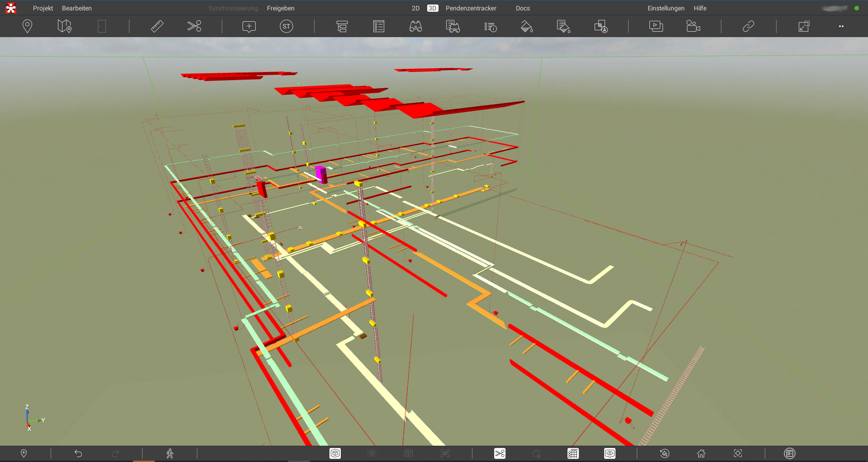Open the two-dot overflow menu
Image resolution: width=868 pixels, height=462 pixels.
[x=841, y=26]
